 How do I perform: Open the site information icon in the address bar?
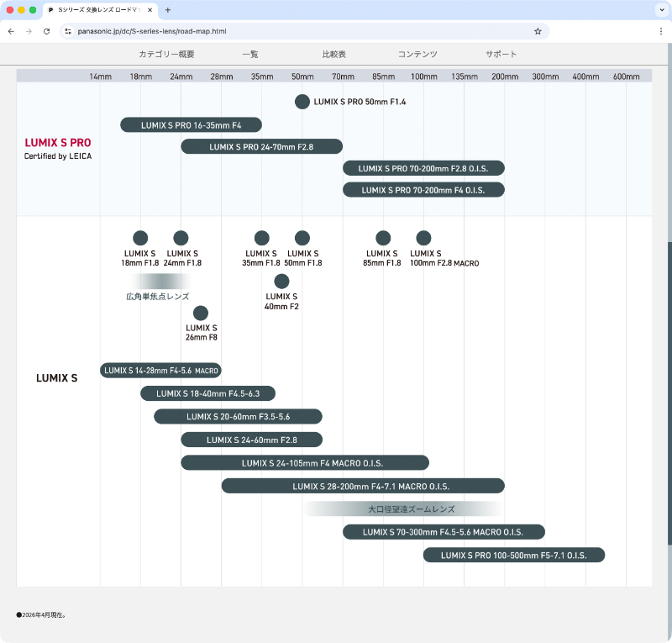(68, 31)
